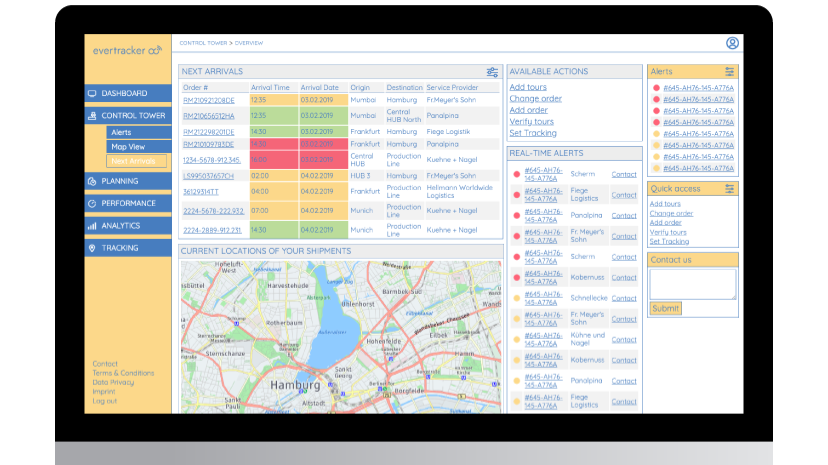The height and width of the screenshot is (465, 828).
Task: Click Contact link in Panalpina red alert row
Action: (624, 216)
